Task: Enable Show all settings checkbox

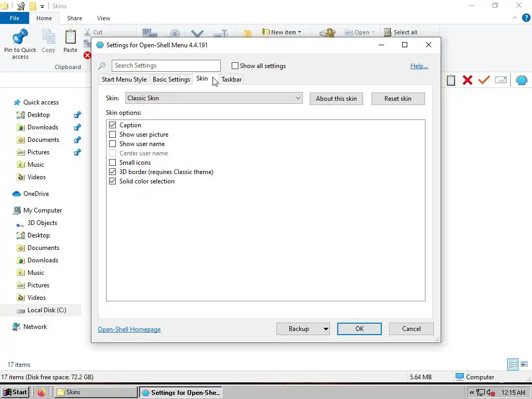Action: (235, 66)
